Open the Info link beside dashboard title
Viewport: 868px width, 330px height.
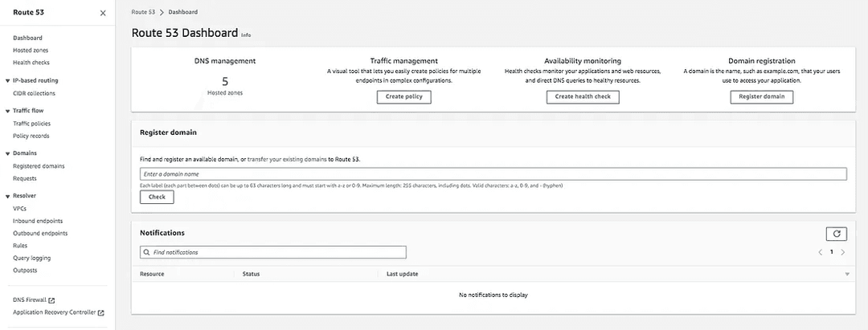[x=246, y=35]
